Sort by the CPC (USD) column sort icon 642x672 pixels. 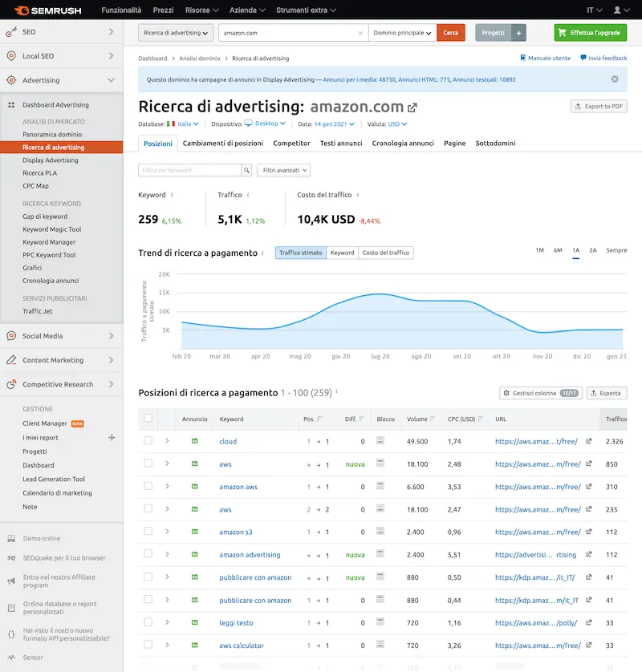coord(481,419)
